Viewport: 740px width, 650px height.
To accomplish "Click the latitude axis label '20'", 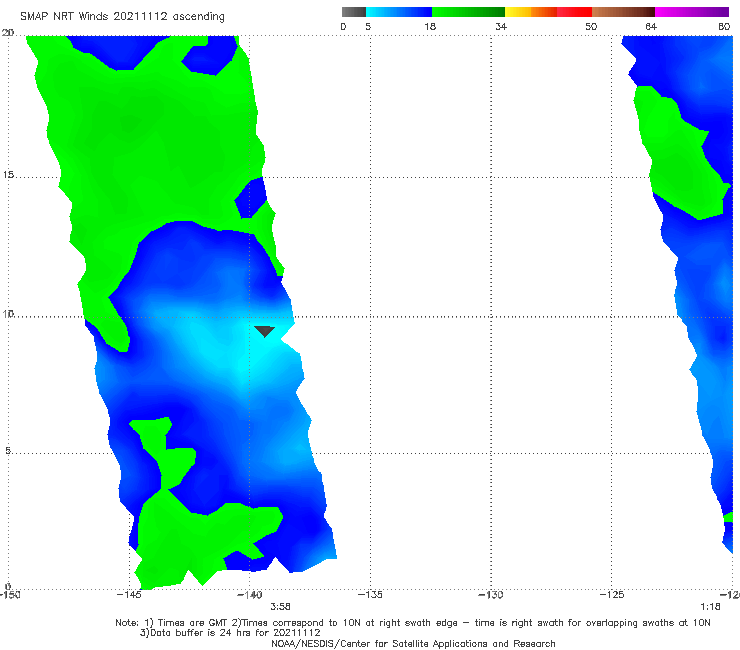I will [x=8, y=33].
